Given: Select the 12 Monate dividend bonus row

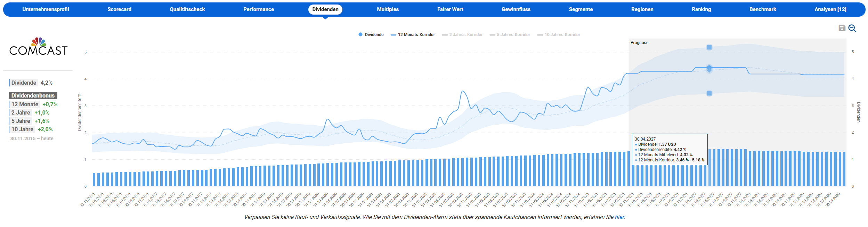Looking at the screenshot, I should pyautogui.click(x=25, y=104).
